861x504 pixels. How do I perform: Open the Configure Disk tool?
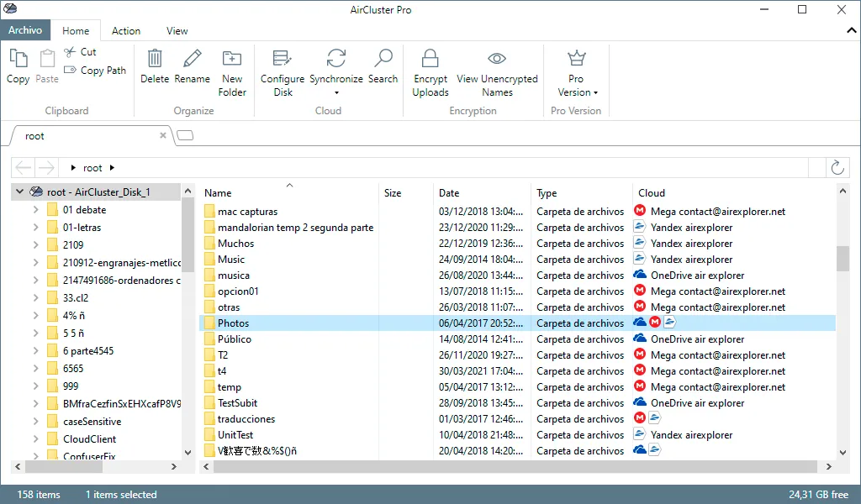(283, 72)
